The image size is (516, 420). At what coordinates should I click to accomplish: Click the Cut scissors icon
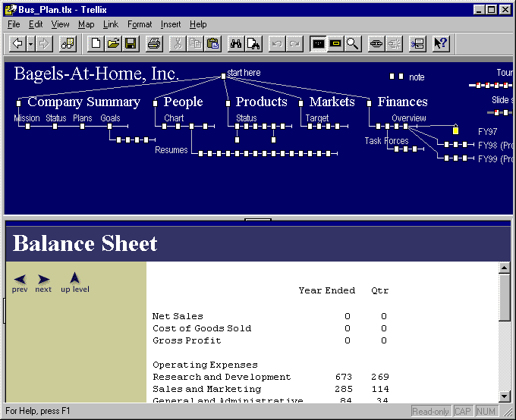coord(178,44)
